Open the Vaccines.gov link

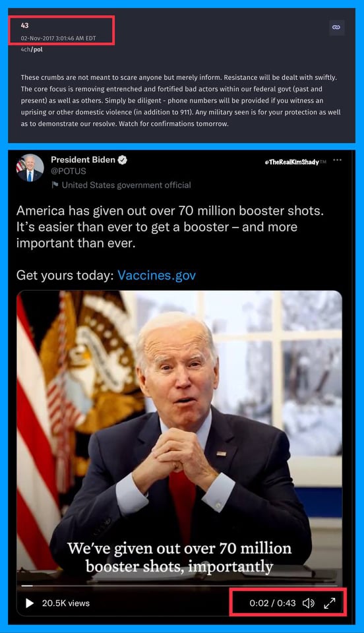coord(156,276)
